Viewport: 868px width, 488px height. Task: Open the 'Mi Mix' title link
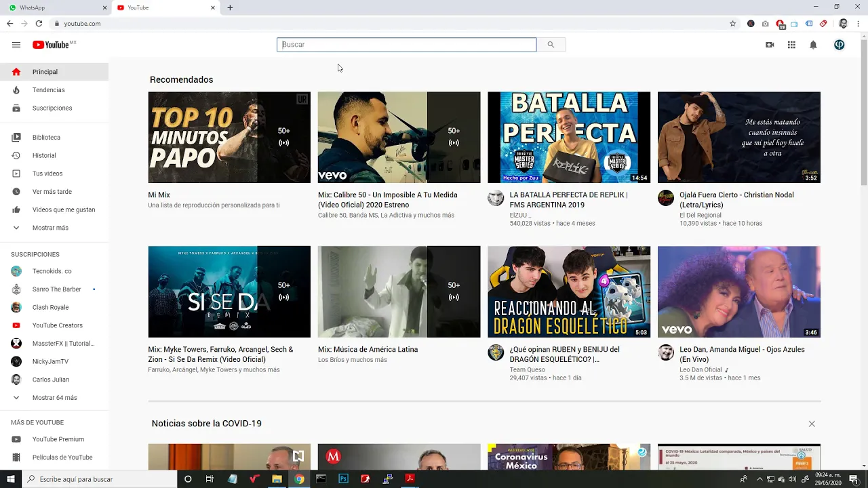[159, 195]
